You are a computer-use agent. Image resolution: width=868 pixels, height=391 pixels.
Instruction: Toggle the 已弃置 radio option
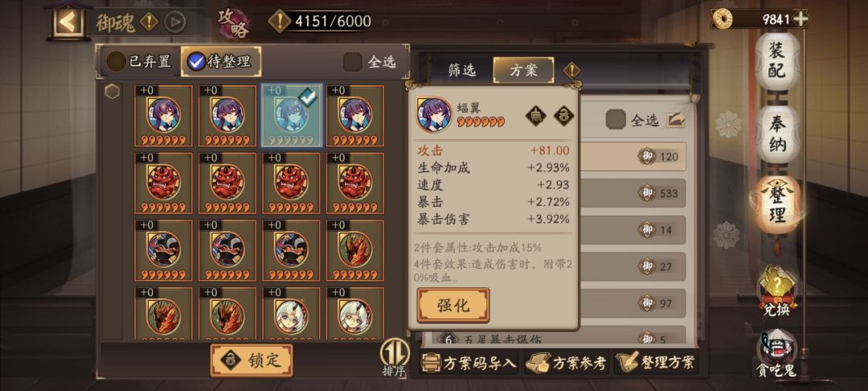[x=139, y=61]
